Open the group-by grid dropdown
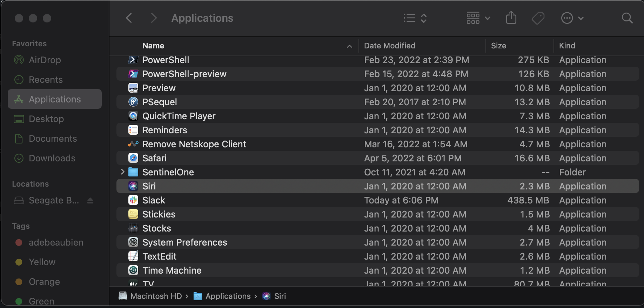644x308 pixels. pos(478,18)
